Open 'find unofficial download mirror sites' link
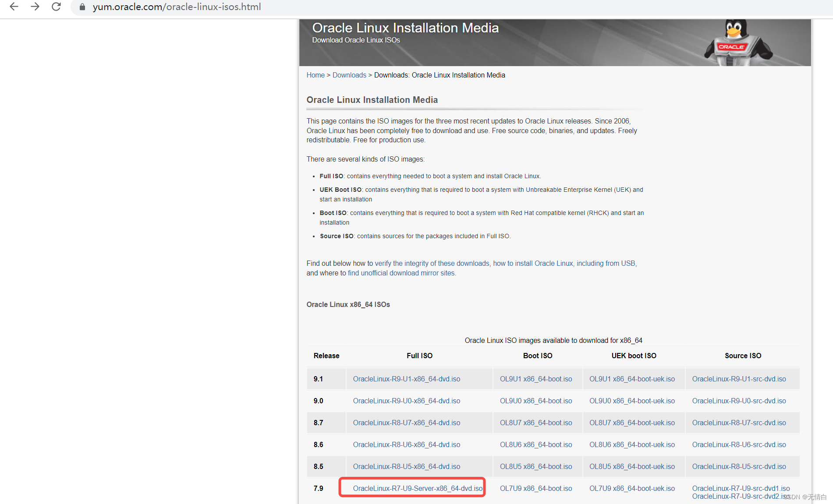 tap(401, 273)
